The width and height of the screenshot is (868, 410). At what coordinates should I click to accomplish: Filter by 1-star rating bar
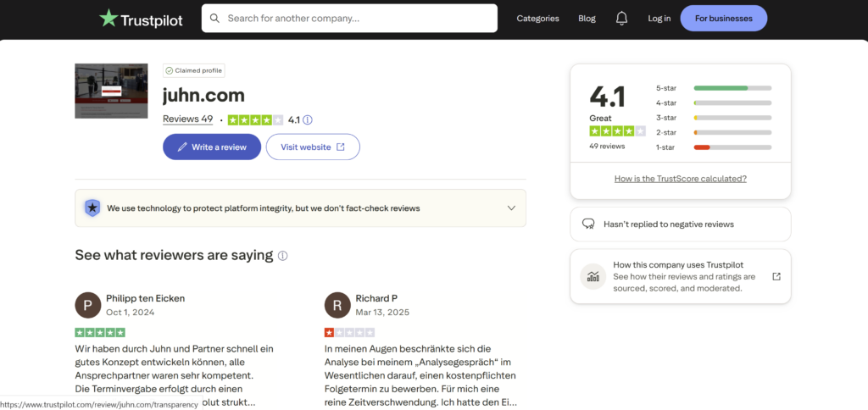714,147
